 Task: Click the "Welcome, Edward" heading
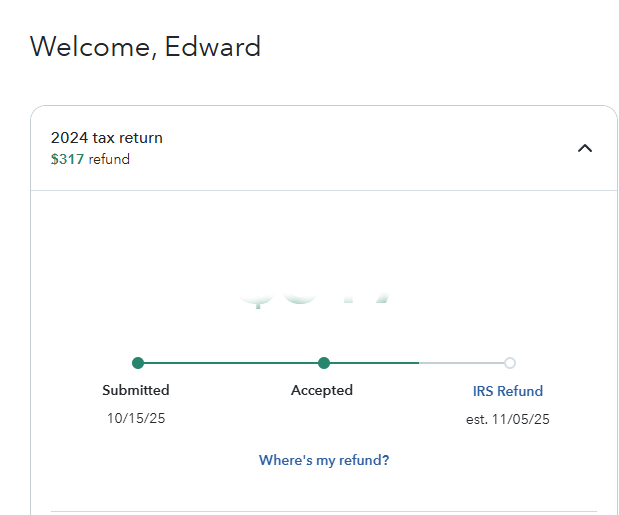(146, 46)
